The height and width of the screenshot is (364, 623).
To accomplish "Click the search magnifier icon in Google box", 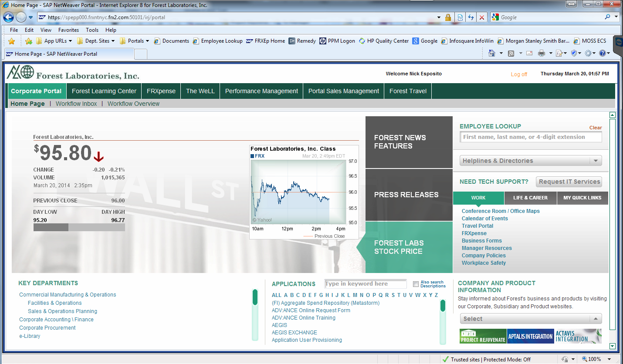I will [x=608, y=17].
